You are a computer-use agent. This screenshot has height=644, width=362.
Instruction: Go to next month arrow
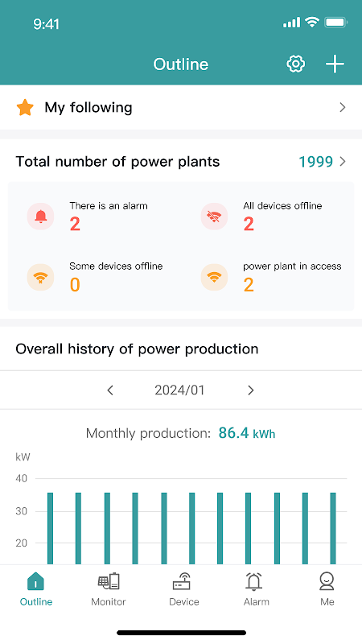[251, 390]
